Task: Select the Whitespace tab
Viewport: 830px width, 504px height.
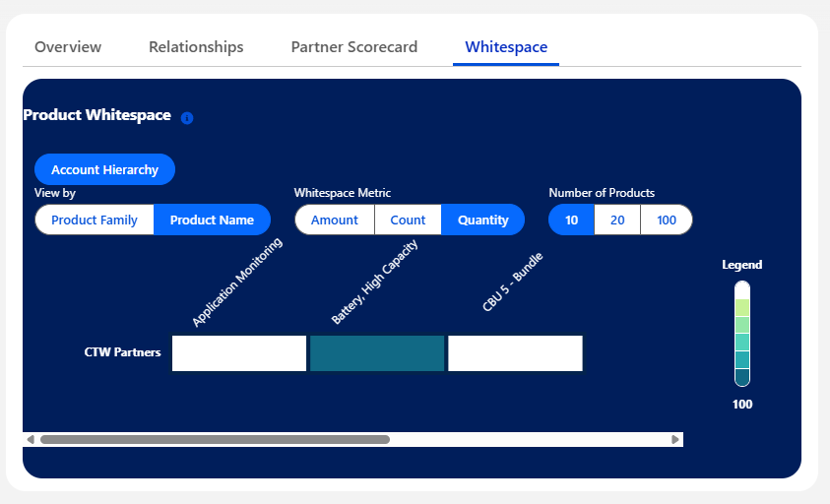Action: pyautogui.click(x=506, y=47)
